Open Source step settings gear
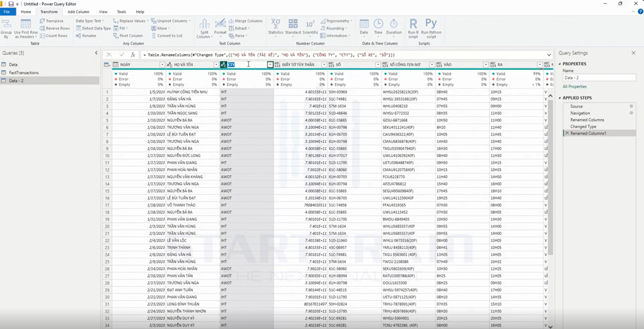The height and width of the screenshot is (329, 644). 631,106
